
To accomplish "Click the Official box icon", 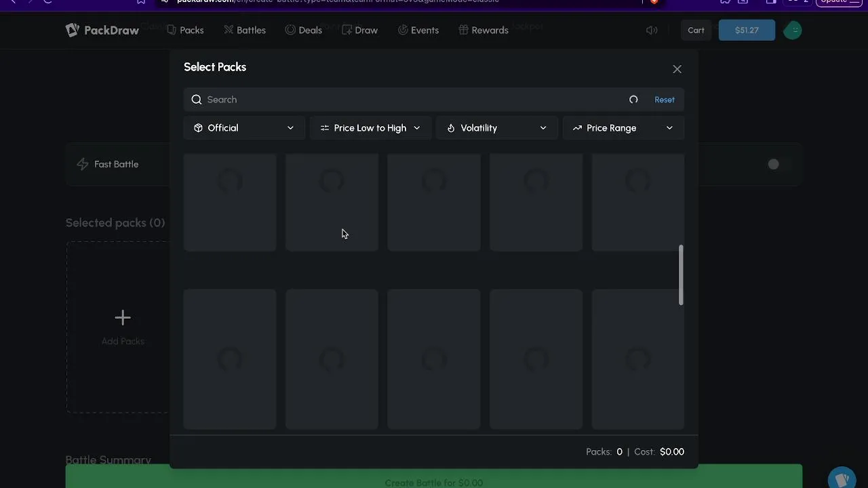I will (x=198, y=127).
